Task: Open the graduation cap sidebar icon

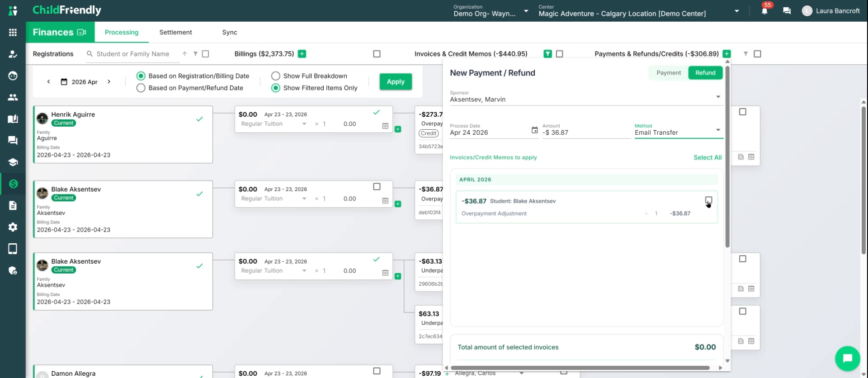Action: pos(13,162)
